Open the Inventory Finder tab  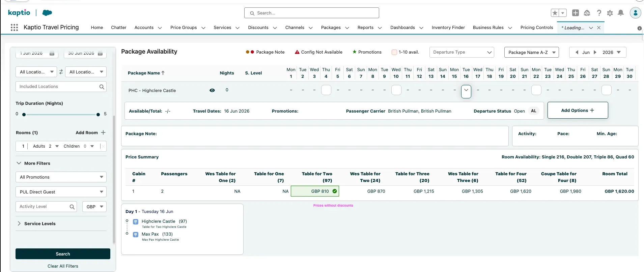pos(448,28)
